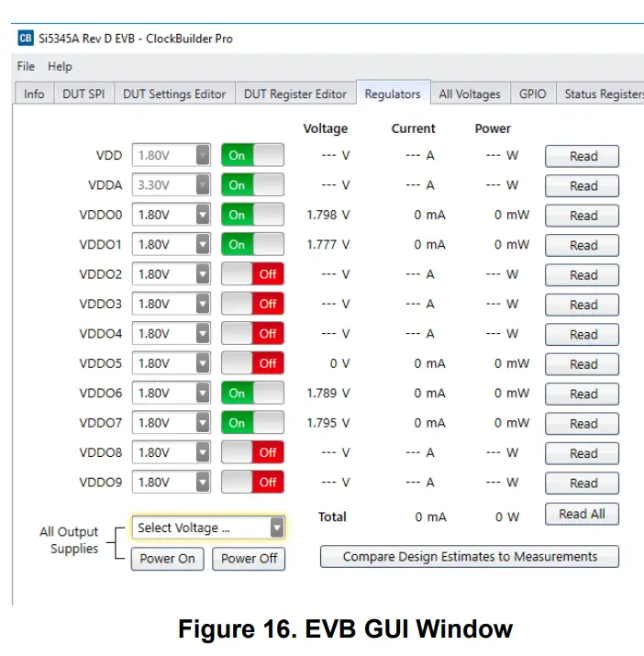Open the VDDO8 voltage dropdown
644x656 pixels.
[x=172, y=452]
